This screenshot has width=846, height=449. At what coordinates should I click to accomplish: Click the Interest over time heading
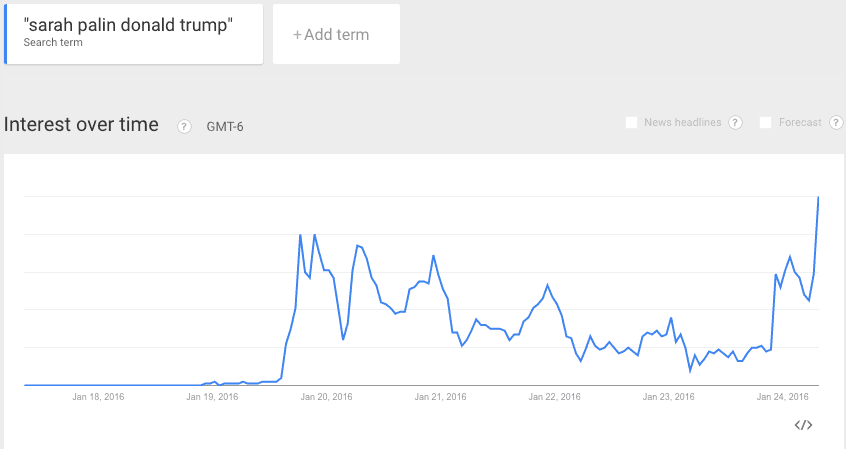[x=81, y=125]
